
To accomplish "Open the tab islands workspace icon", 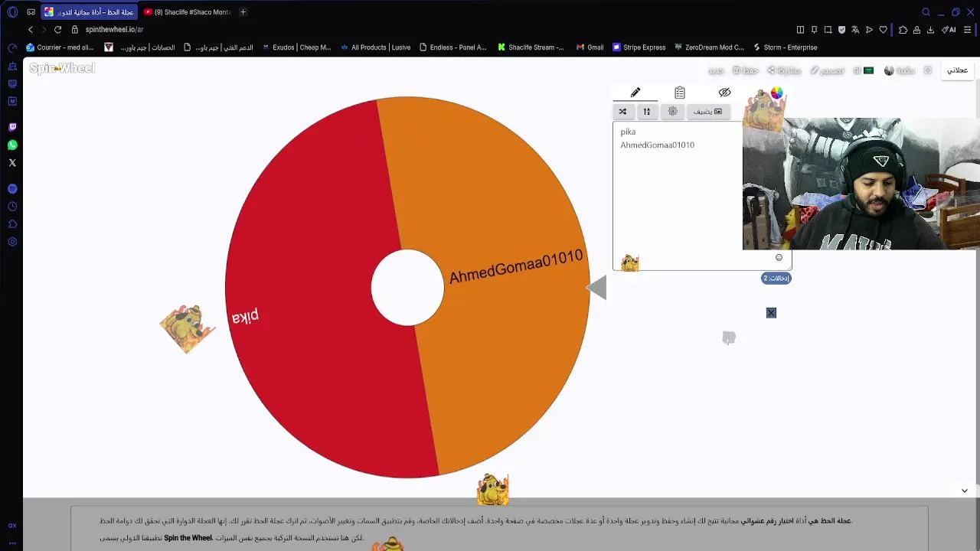I will point(31,12).
